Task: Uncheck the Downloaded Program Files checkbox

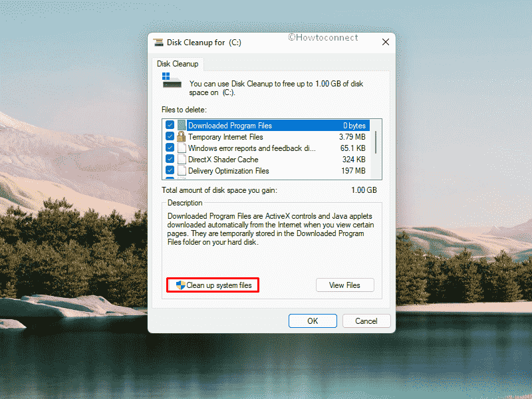Action: [170, 125]
